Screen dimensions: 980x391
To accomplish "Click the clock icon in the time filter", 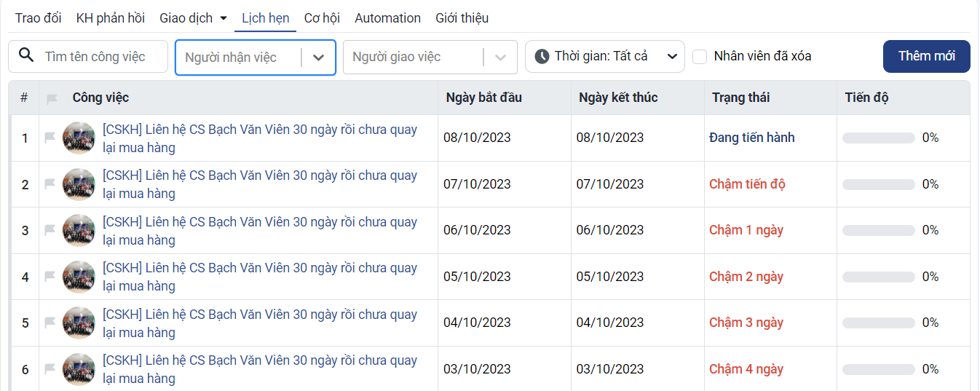I will tap(542, 57).
